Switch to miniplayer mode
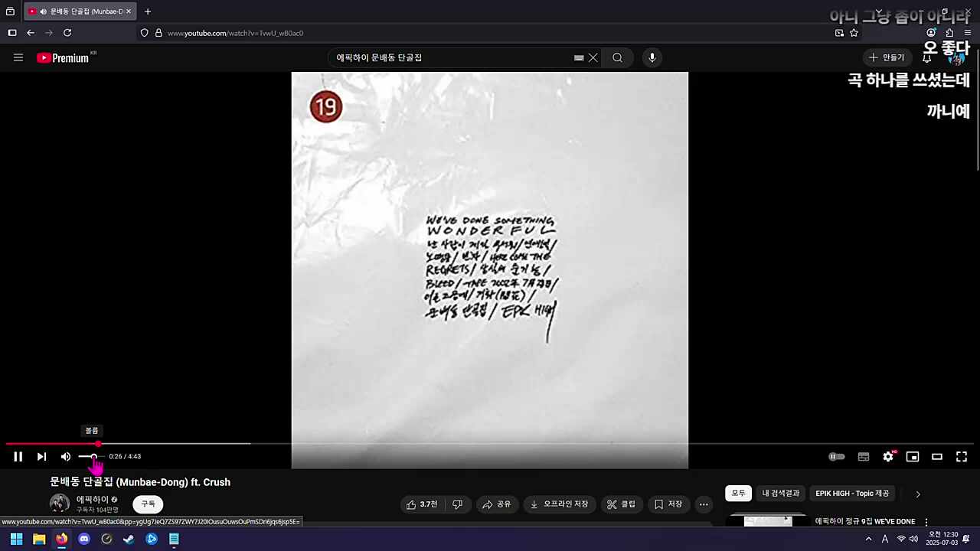The image size is (980, 551). click(913, 457)
